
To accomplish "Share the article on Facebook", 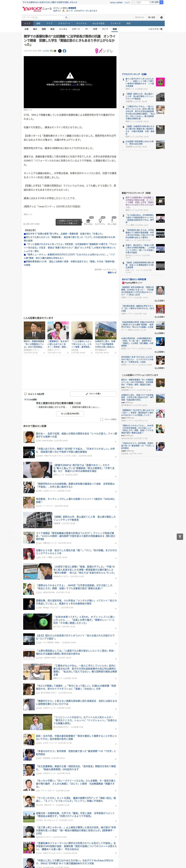I will [64, 51].
